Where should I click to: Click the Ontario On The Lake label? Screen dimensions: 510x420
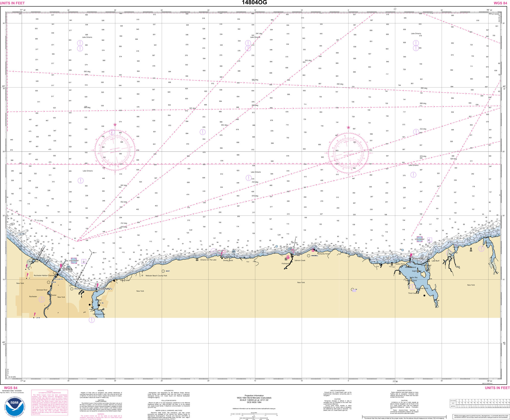tap(208, 260)
